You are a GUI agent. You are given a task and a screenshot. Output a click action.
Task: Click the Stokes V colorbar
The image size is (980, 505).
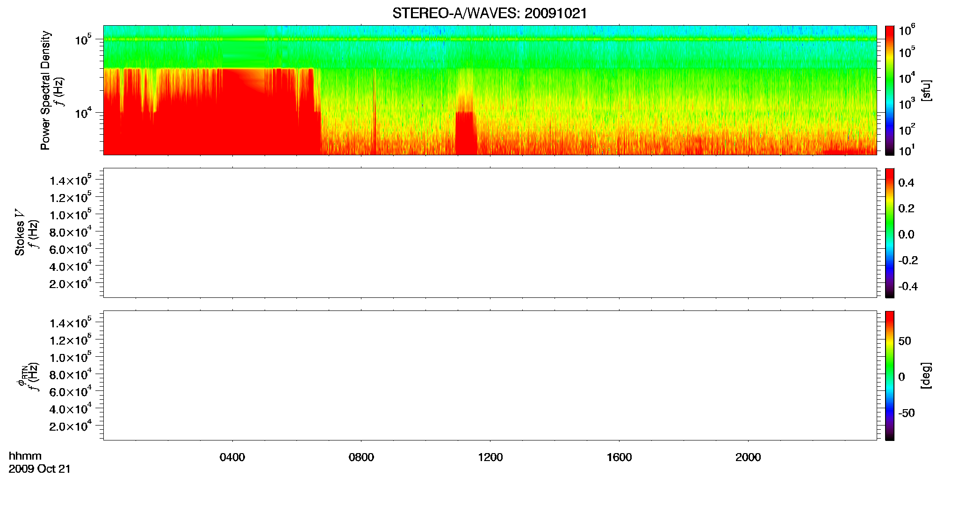coord(890,233)
